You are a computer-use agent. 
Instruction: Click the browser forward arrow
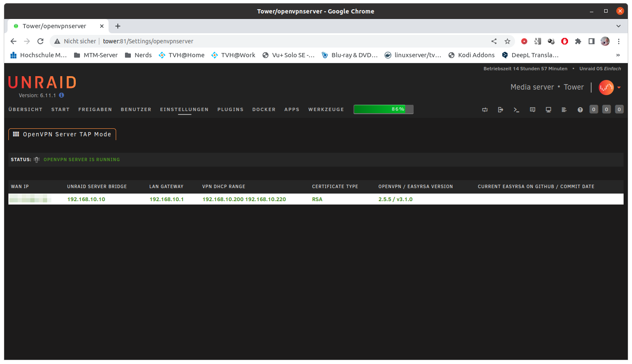[x=27, y=41]
